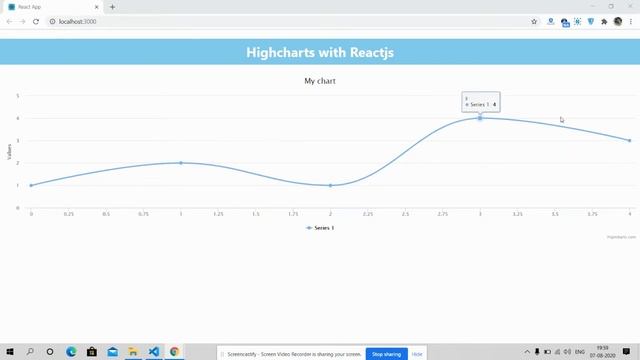
Task: Reload the localhost page
Action: pos(36,22)
